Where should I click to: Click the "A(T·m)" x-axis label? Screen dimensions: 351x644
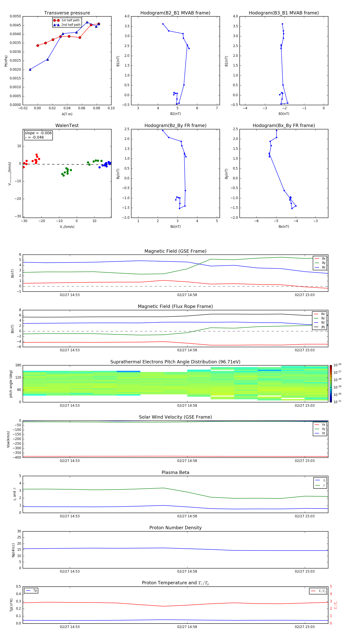coord(67,114)
